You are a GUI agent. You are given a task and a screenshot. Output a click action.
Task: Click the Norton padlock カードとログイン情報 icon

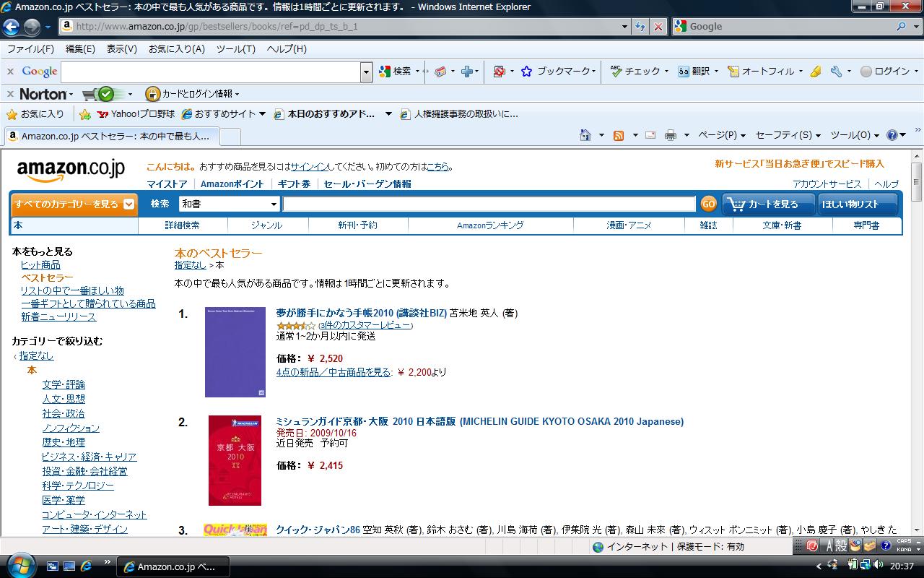coord(152,94)
